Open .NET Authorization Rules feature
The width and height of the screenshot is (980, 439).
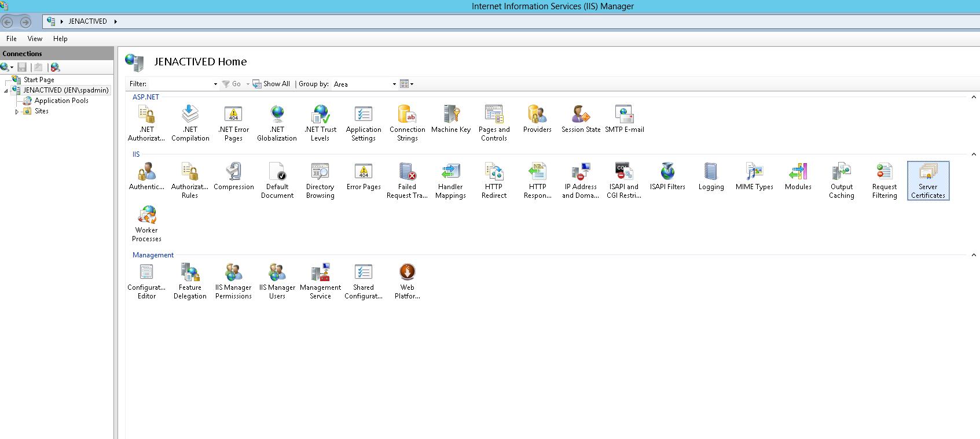(146, 123)
